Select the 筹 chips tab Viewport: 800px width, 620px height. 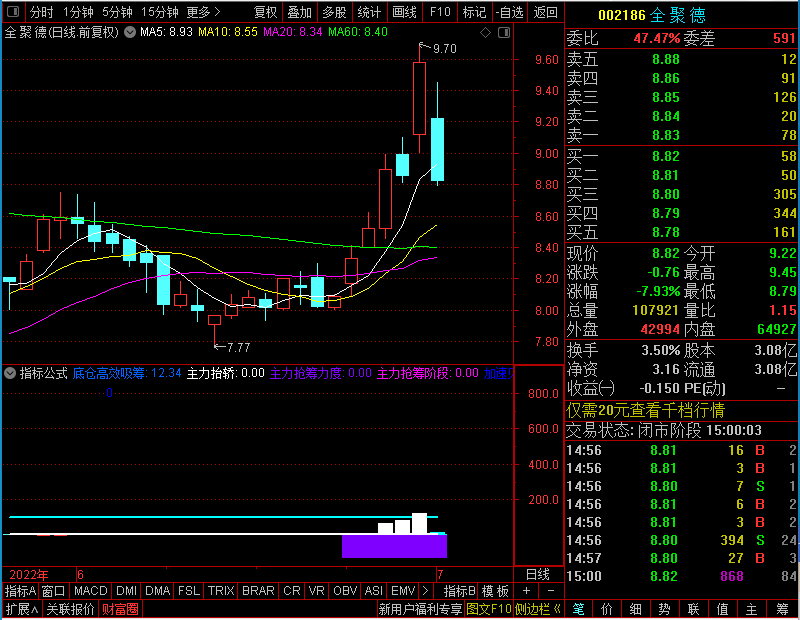[782, 609]
